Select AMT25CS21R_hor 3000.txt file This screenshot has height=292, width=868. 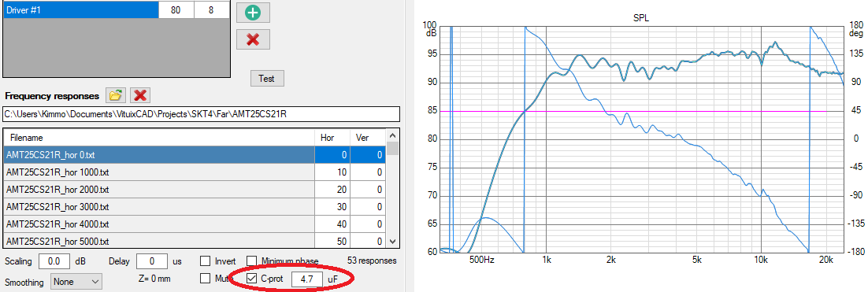point(159,207)
